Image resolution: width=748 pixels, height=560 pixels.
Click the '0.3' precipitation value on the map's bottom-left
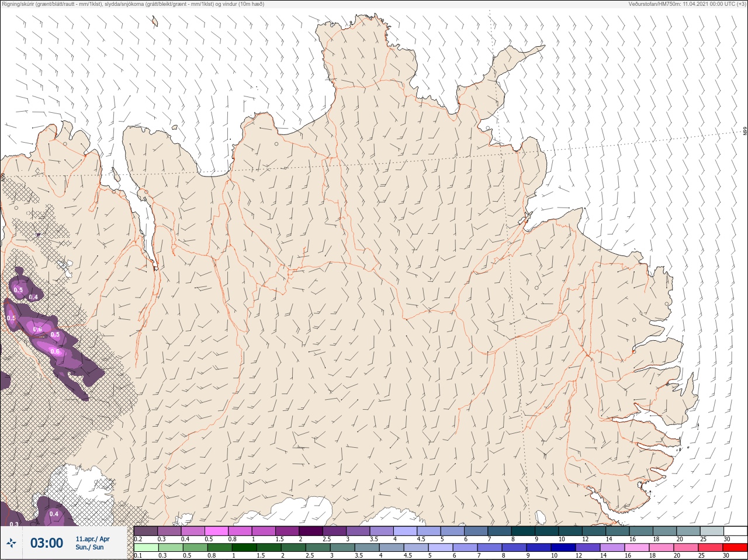[14, 524]
